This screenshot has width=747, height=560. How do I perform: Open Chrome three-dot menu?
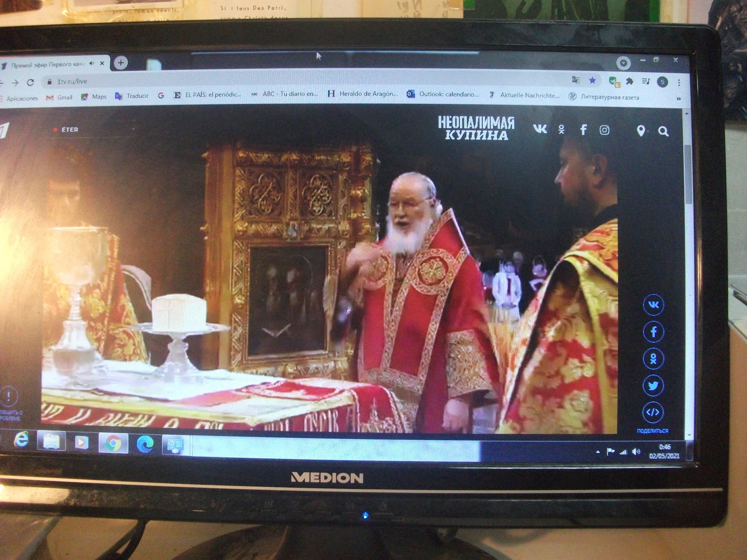coord(679,83)
